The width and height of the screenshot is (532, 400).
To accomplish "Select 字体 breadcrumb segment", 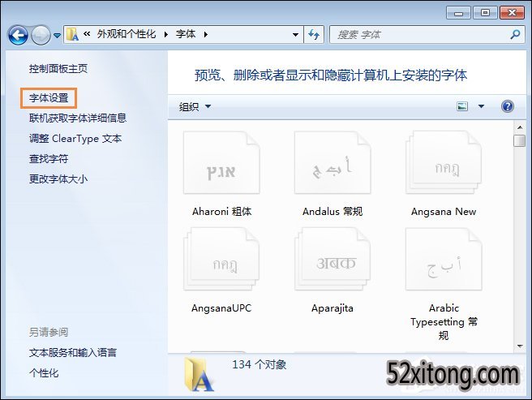I will (185, 34).
